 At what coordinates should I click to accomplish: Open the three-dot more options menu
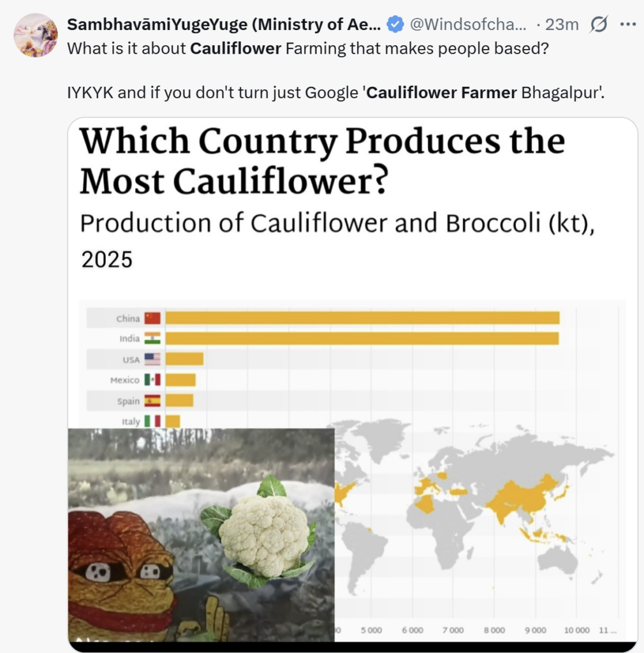click(627, 25)
